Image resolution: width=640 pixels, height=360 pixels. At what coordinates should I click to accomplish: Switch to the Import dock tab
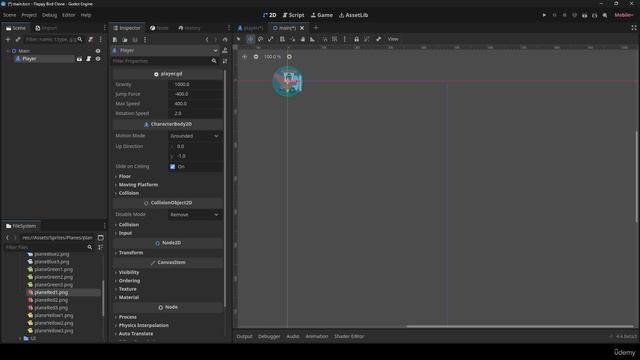(46, 28)
